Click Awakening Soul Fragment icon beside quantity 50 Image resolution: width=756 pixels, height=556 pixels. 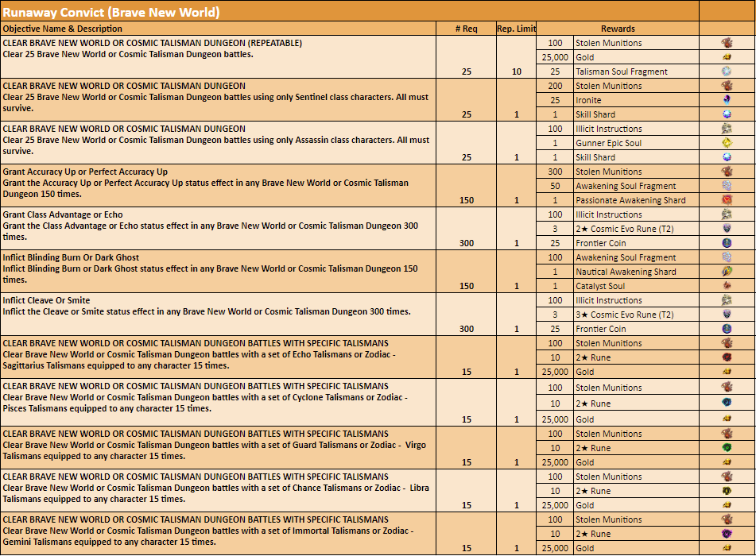(727, 186)
